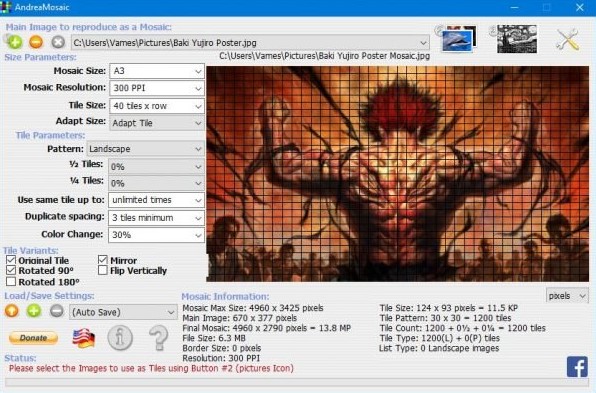Click the gray clear image list icon
The height and width of the screenshot is (393, 596).
[x=58, y=42]
